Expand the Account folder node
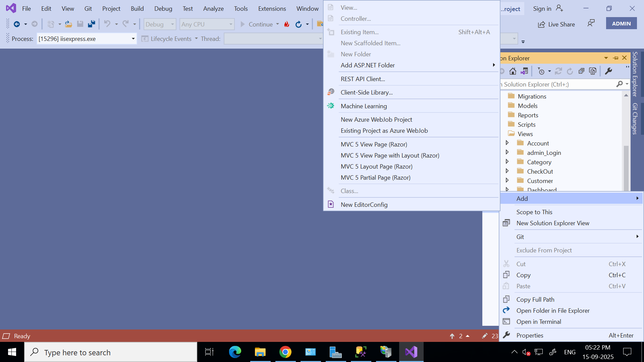644x362 pixels. click(507, 143)
